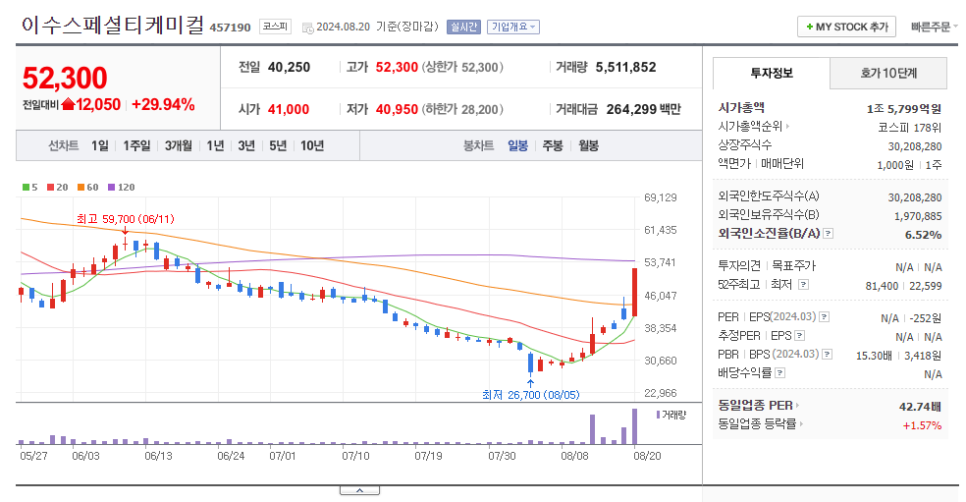Select the 월봉 candle chart

coord(588,146)
